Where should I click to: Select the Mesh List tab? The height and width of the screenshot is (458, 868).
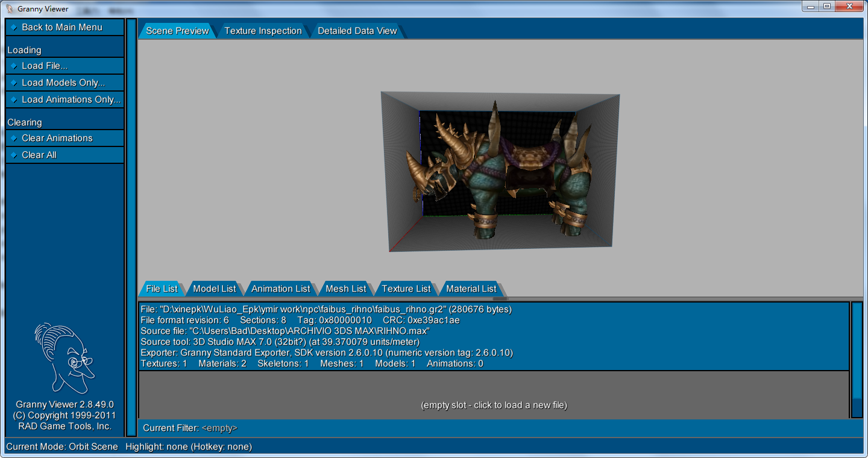click(346, 289)
